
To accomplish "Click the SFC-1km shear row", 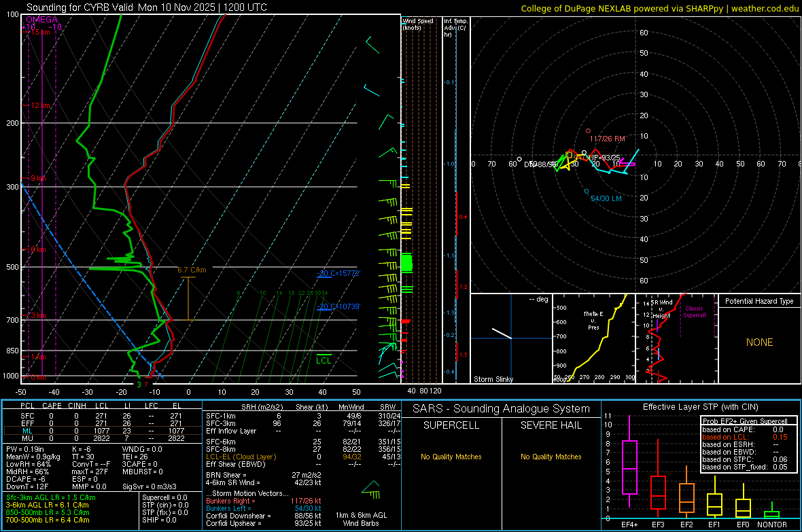I will (303, 416).
